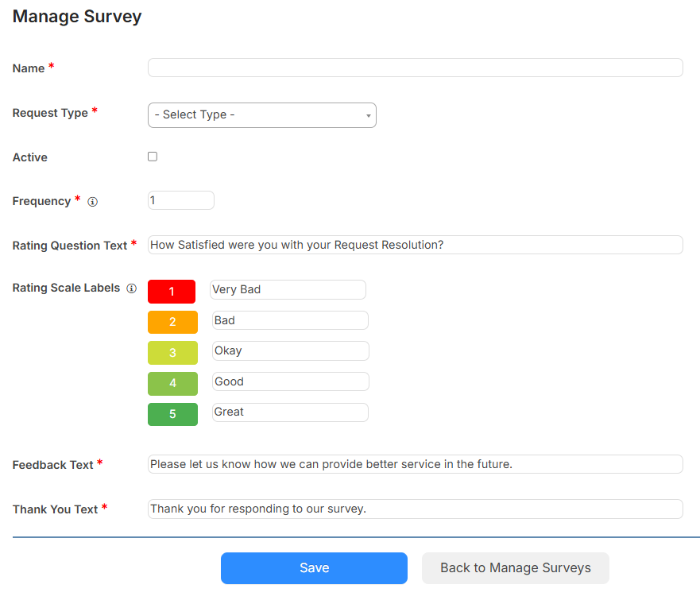The height and width of the screenshot is (600, 700).
Task: Select the orange rating badge 2
Action: (172, 322)
